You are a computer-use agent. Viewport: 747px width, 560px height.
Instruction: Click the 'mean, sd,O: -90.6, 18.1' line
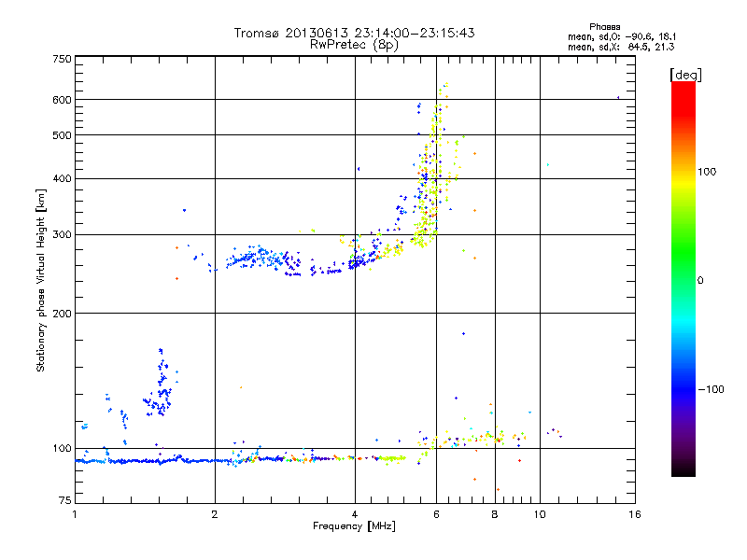pyautogui.click(x=622, y=36)
